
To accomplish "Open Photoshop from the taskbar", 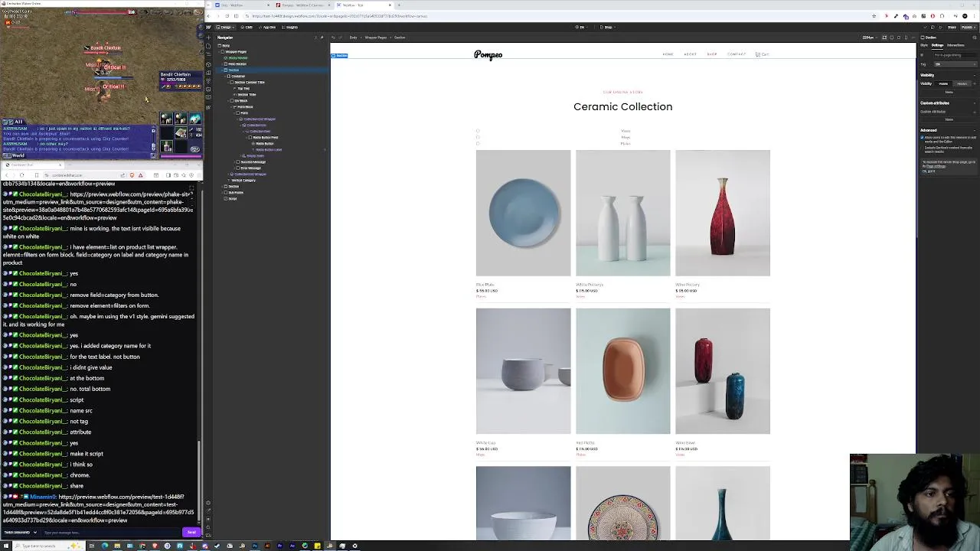I will pos(254,546).
